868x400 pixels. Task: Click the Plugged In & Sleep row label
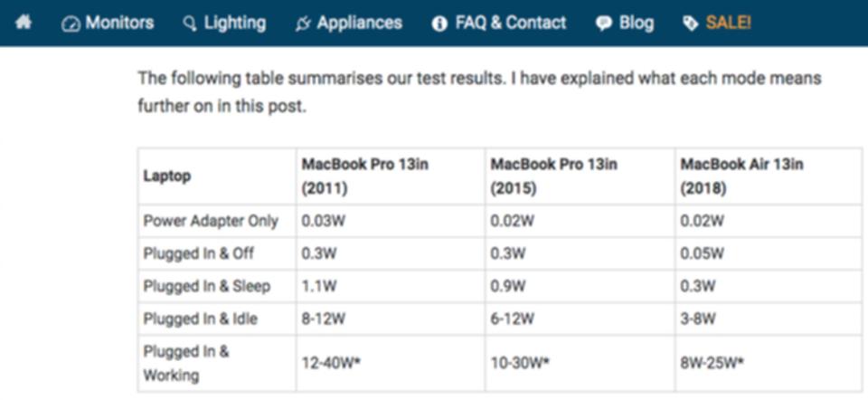click(206, 287)
